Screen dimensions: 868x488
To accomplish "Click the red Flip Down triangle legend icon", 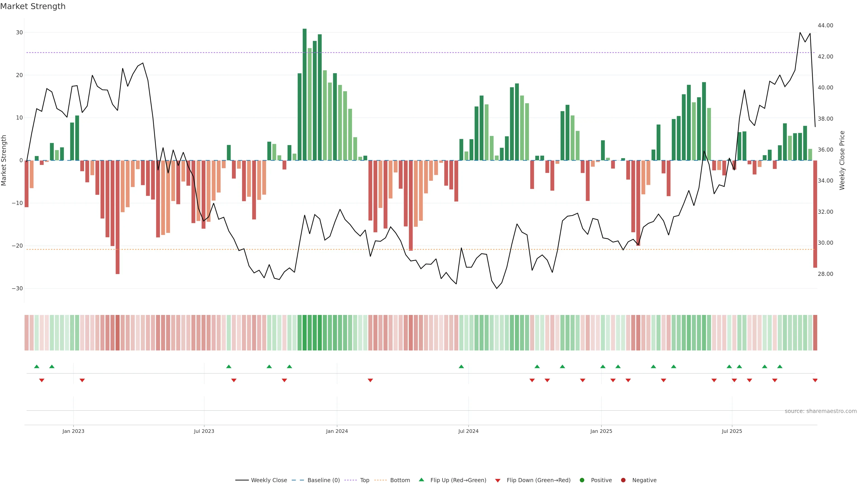I will pos(498,481).
